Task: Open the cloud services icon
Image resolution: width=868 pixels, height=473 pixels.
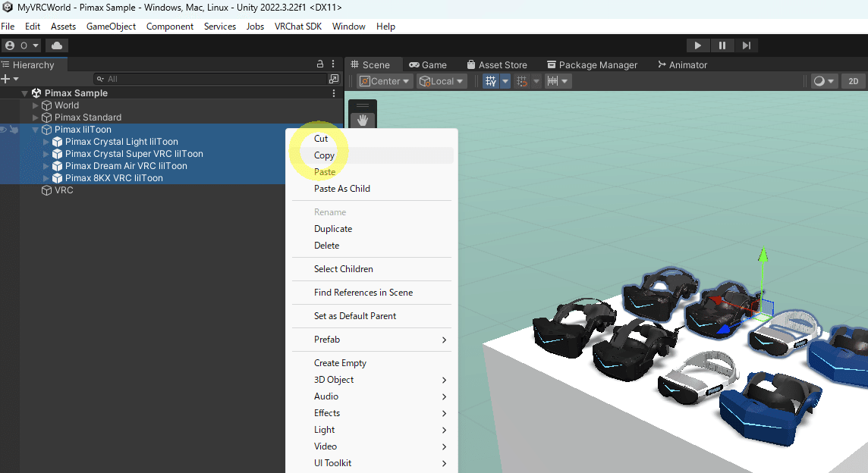Action: pos(56,45)
